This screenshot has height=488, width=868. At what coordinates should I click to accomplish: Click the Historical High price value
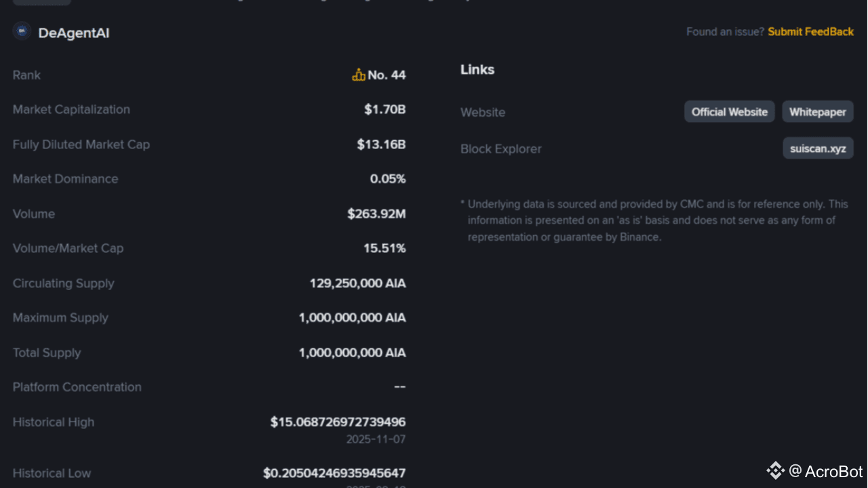click(x=338, y=422)
